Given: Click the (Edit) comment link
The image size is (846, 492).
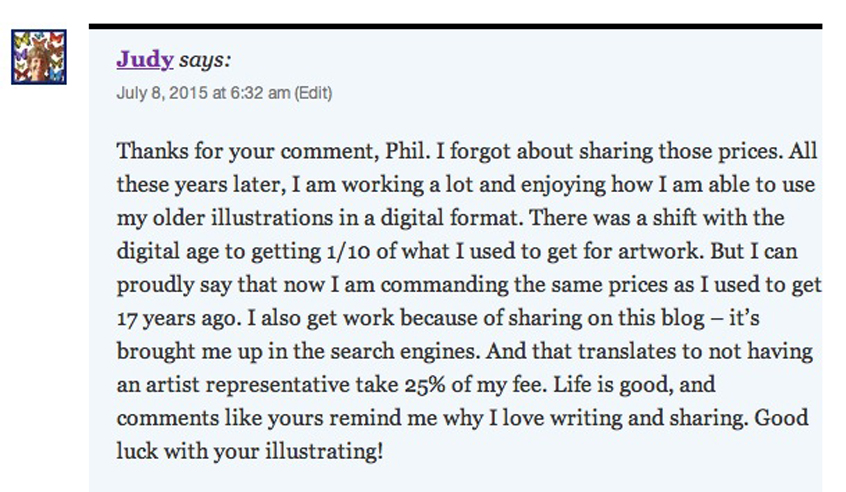Looking at the screenshot, I should pos(314,93).
